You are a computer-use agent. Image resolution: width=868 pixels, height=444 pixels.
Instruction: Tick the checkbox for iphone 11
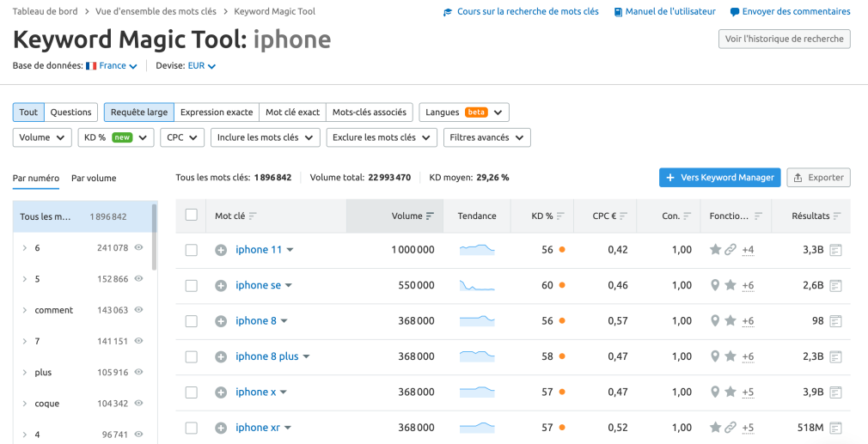click(x=192, y=250)
